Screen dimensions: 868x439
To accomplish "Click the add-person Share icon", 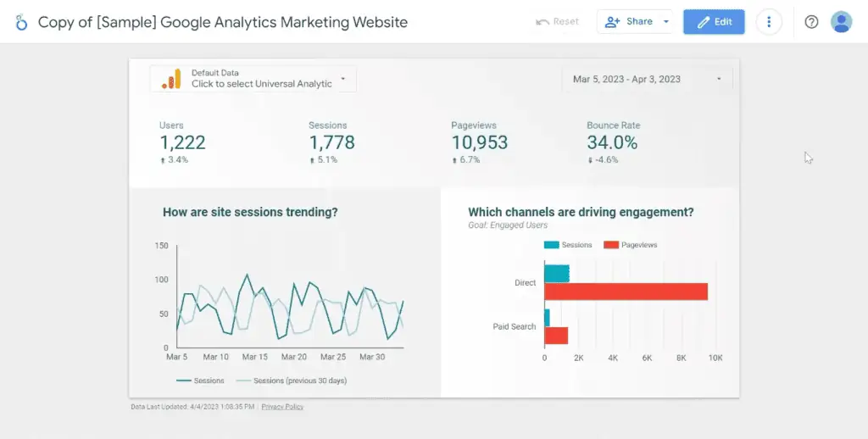I will click(613, 22).
